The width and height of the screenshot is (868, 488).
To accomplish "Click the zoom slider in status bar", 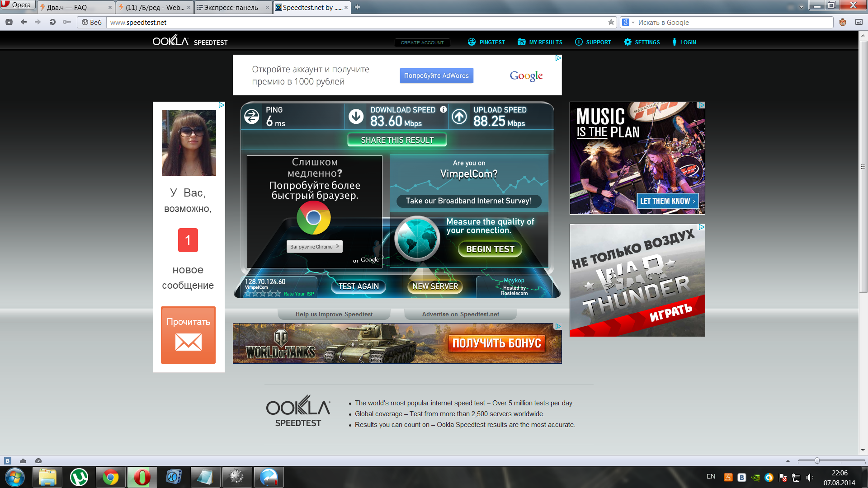I will pos(817,461).
